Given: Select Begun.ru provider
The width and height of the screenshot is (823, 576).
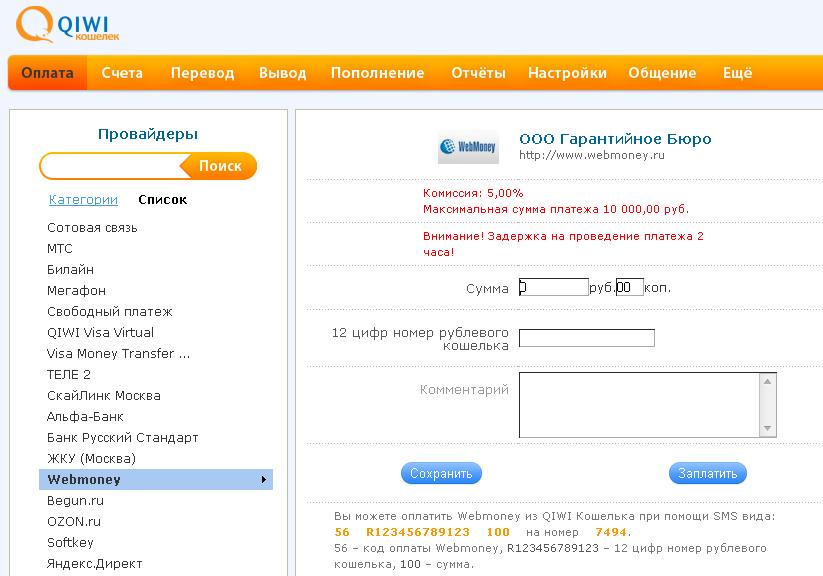Looking at the screenshot, I should point(75,500).
